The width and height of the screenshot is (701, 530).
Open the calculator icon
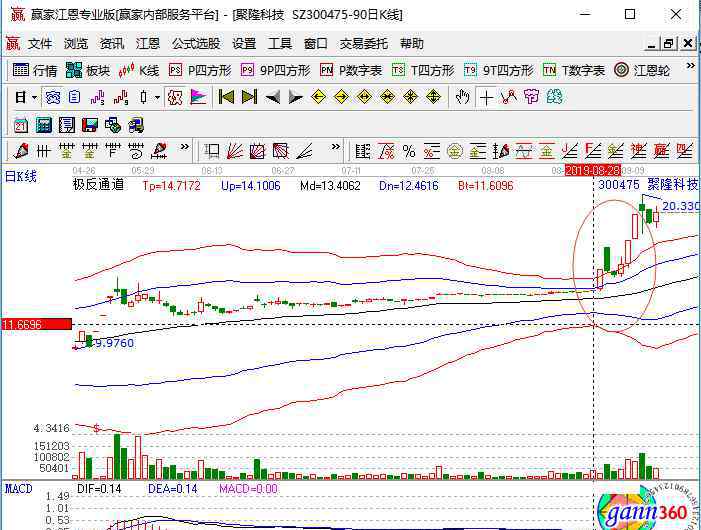[x=44, y=126]
